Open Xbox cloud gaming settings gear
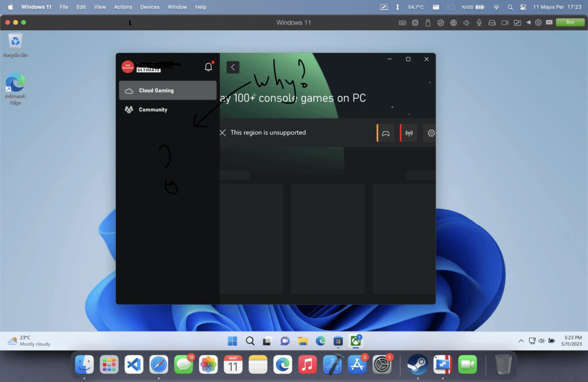The width and height of the screenshot is (588, 382). coord(431,133)
